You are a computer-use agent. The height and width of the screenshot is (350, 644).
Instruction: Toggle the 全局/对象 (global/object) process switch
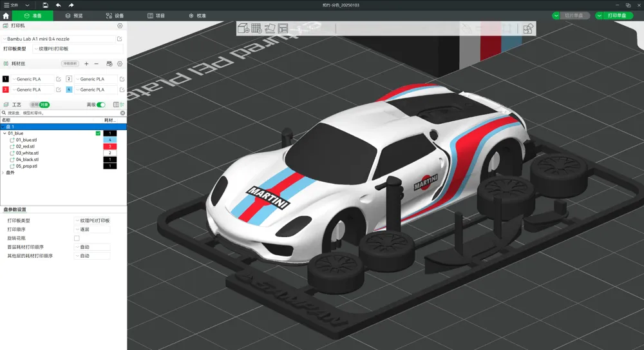click(x=40, y=105)
